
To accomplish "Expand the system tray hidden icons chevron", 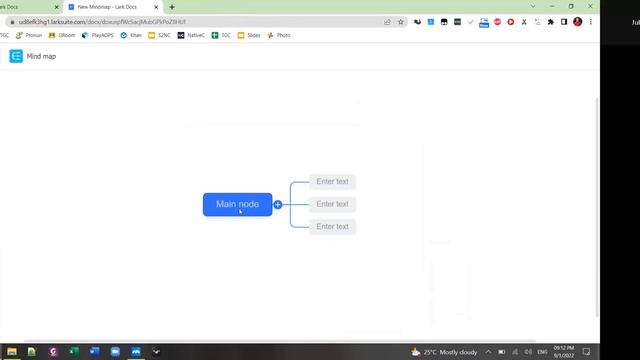I will click(488, 352).
